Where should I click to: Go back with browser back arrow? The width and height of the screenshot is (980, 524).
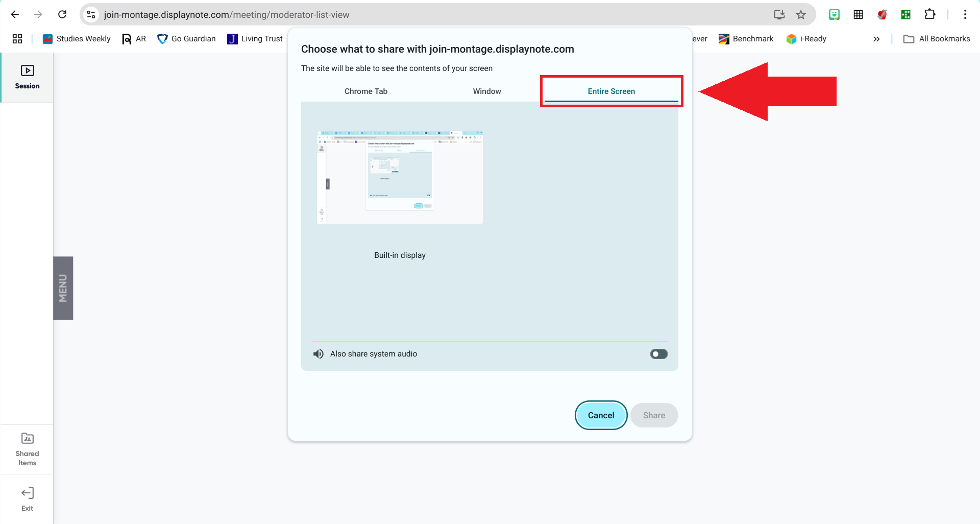coord(15,15)
